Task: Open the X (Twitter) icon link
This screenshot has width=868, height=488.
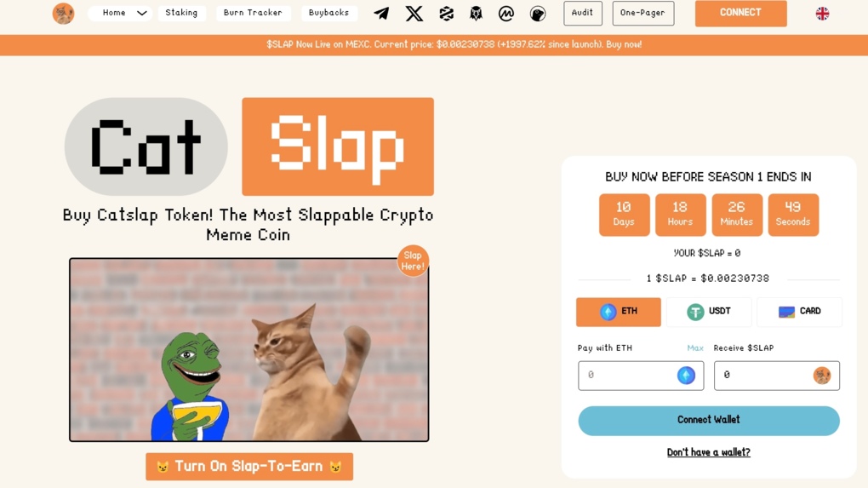Action: coord(414,14)
